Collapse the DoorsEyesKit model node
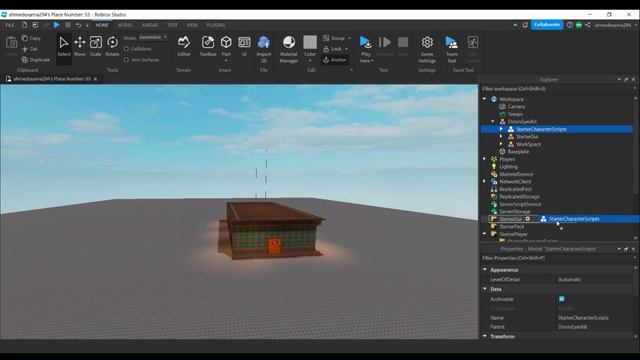Screen dimensions: 640x360 pos(493,121)
